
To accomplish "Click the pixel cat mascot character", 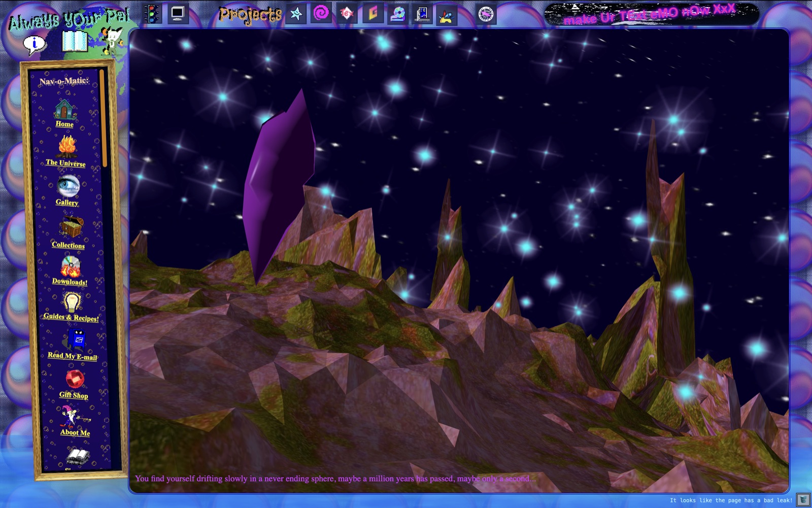I will [x=113, y=41].
